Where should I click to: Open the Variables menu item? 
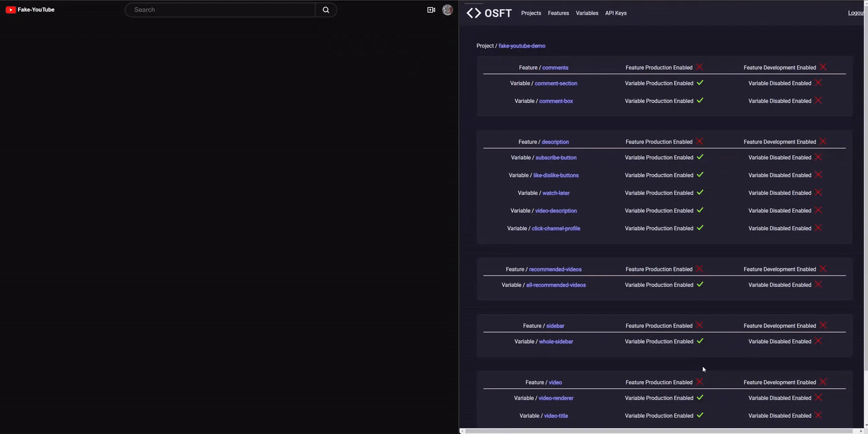587,13
